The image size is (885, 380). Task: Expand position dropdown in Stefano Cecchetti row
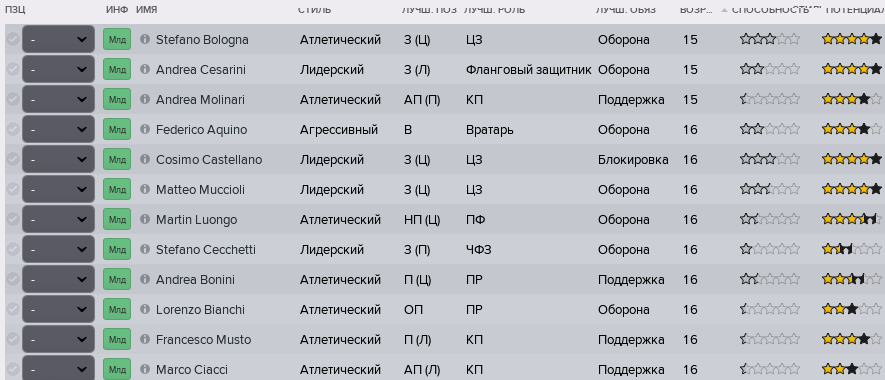[x=58, y=249]
